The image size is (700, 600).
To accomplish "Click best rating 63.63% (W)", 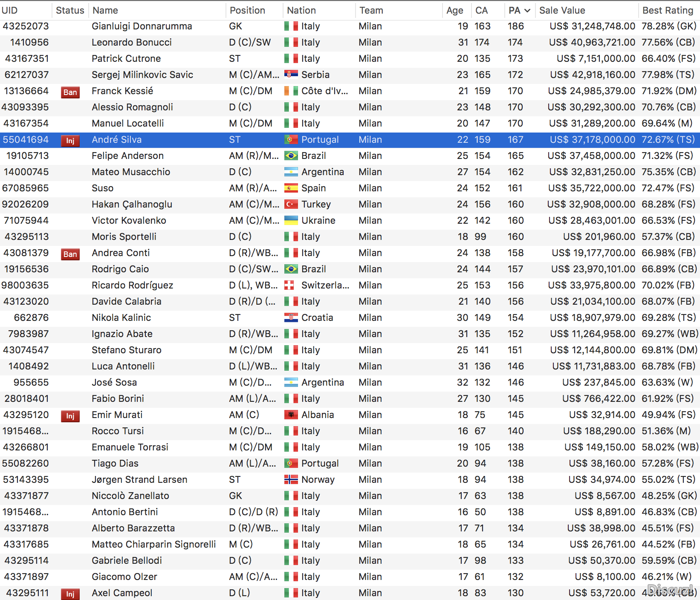I will [x=668, y=382].
